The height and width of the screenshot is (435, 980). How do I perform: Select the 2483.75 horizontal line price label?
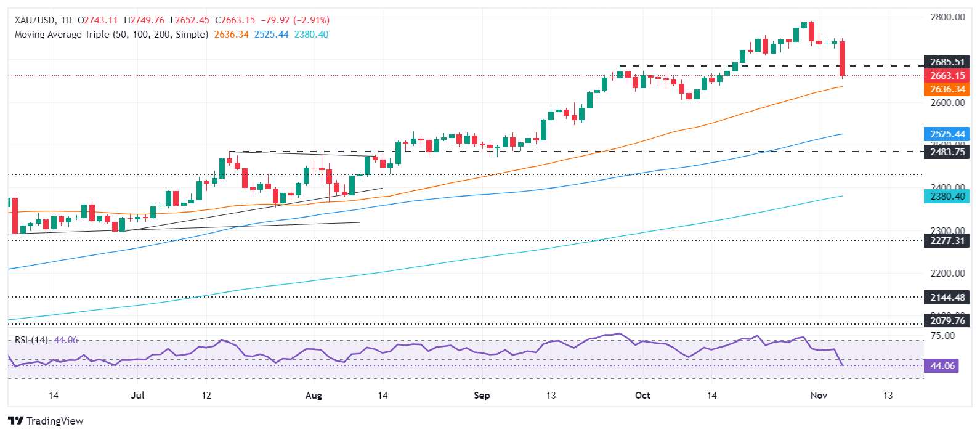point(947,152)
